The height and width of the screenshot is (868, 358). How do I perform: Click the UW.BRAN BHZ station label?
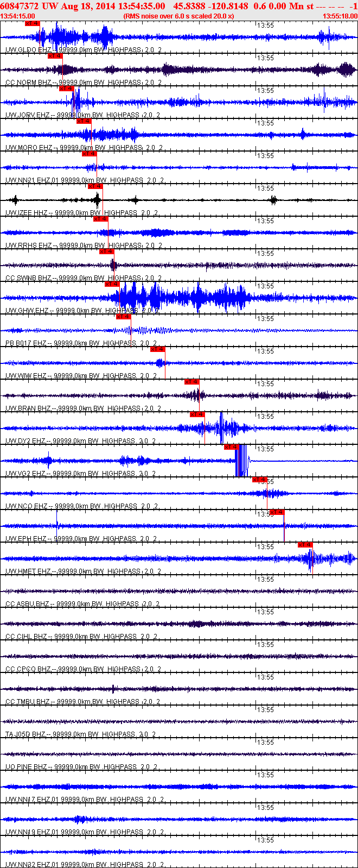pyautogui.click(x=84, y=408)
